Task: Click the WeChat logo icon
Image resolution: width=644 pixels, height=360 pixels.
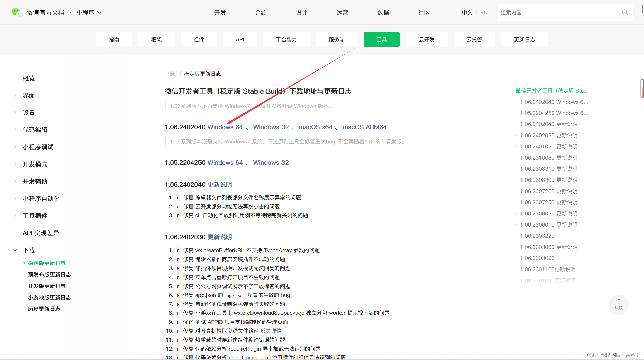Action: pos(17,12)
